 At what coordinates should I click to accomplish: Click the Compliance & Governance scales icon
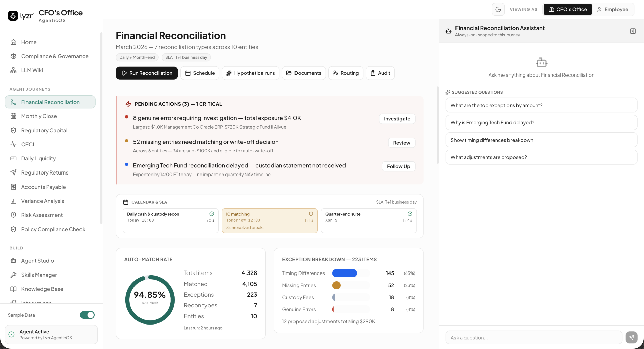point(13,56)
